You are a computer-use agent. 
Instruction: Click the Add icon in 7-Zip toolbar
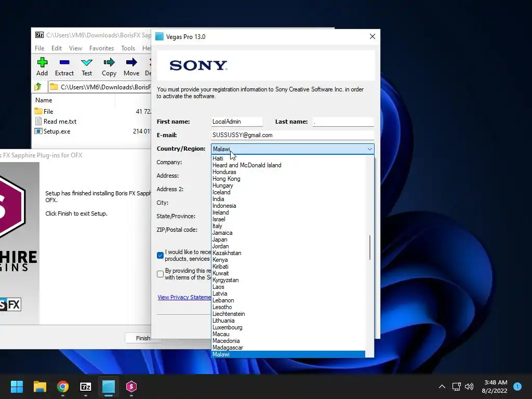click(x=42, y=62)
